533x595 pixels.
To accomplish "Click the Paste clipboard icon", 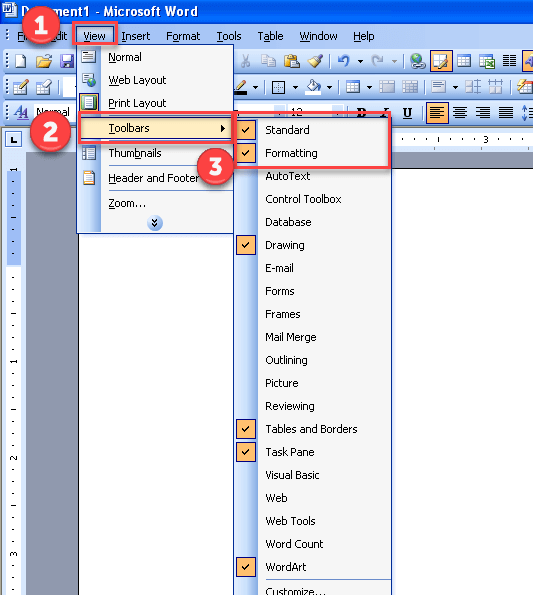I will (x=291, y=61).
